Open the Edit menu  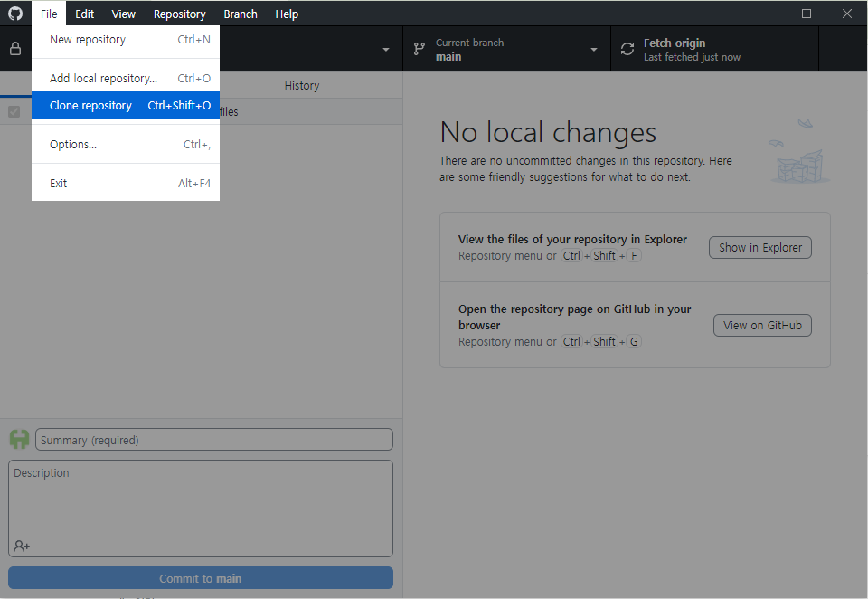point(84,14)
